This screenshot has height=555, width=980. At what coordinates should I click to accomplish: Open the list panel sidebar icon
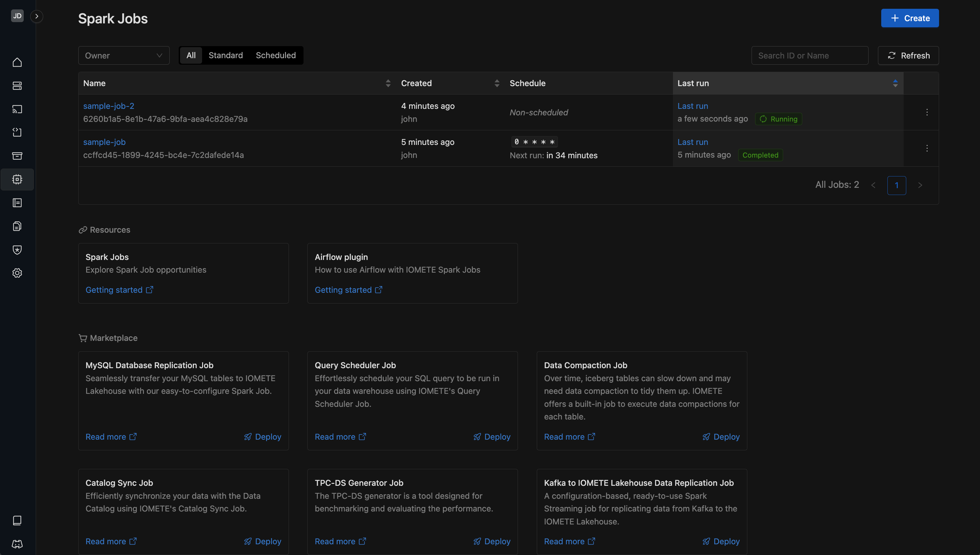click(17, 203)
